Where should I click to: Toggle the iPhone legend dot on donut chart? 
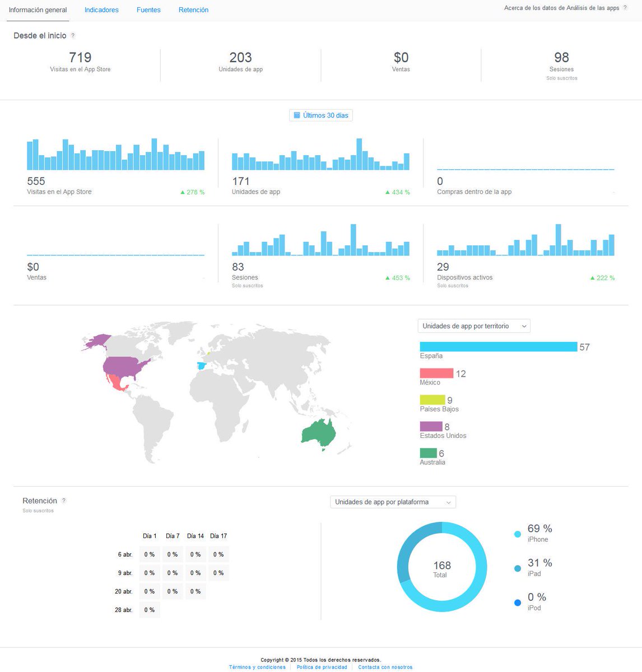tap(517, 534)
